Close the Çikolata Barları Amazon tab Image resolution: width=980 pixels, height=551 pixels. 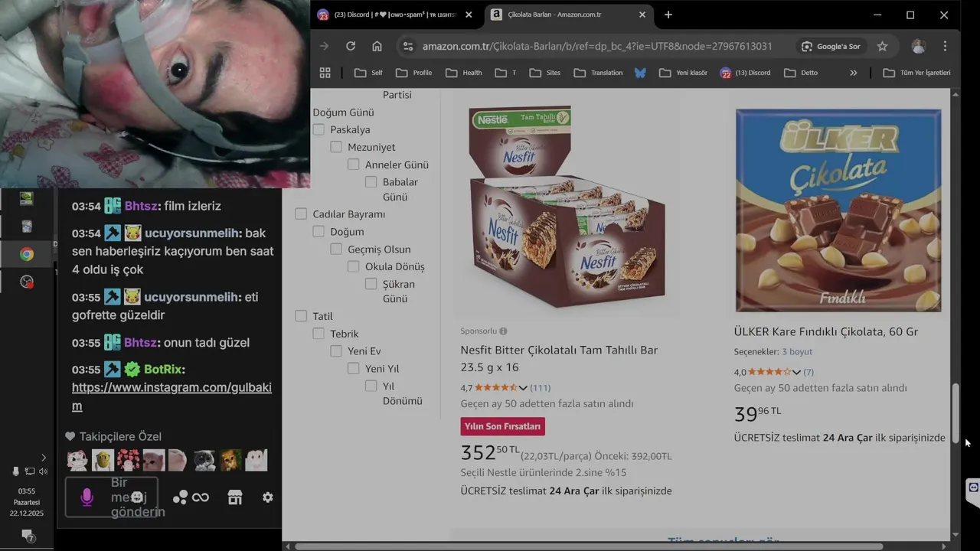[x=642, y=15]
